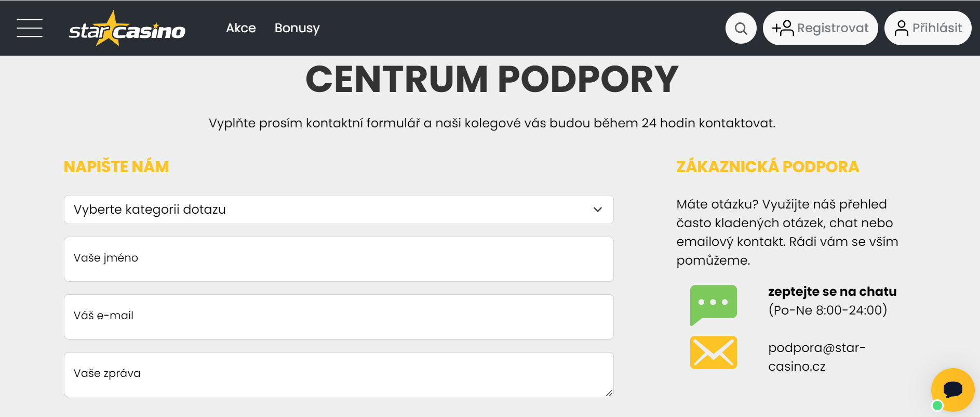The image size is (980, 417).
Task: Open the hamburger menu
Action: 30,28
